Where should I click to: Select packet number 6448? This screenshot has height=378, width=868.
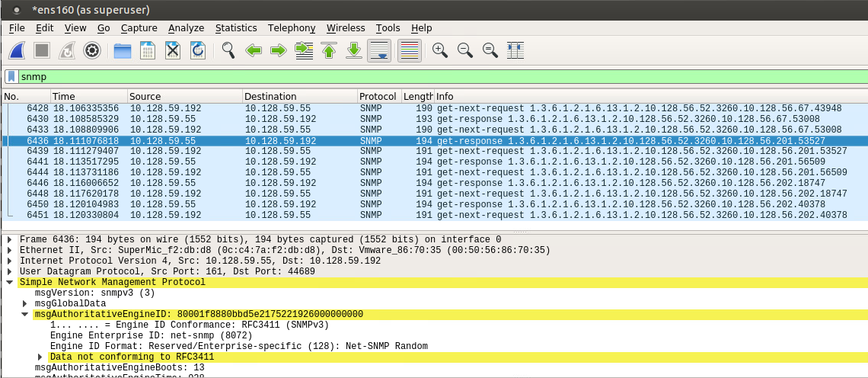point(434,194)
